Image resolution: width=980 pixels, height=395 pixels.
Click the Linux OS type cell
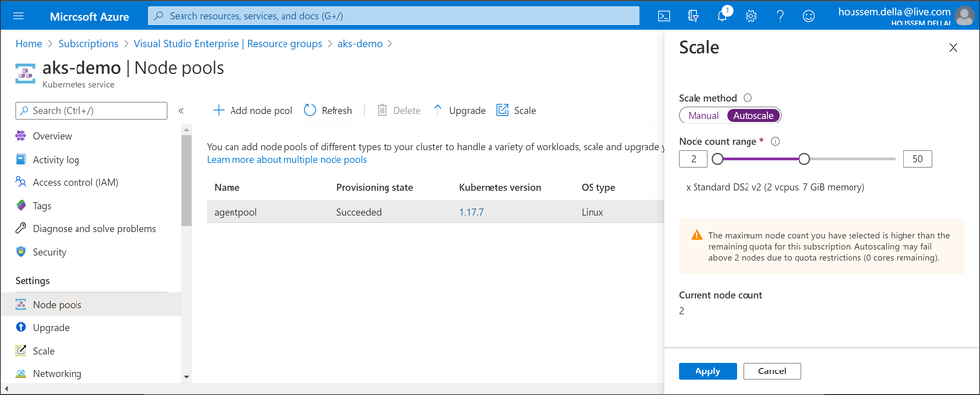click(x=592, y=212)
